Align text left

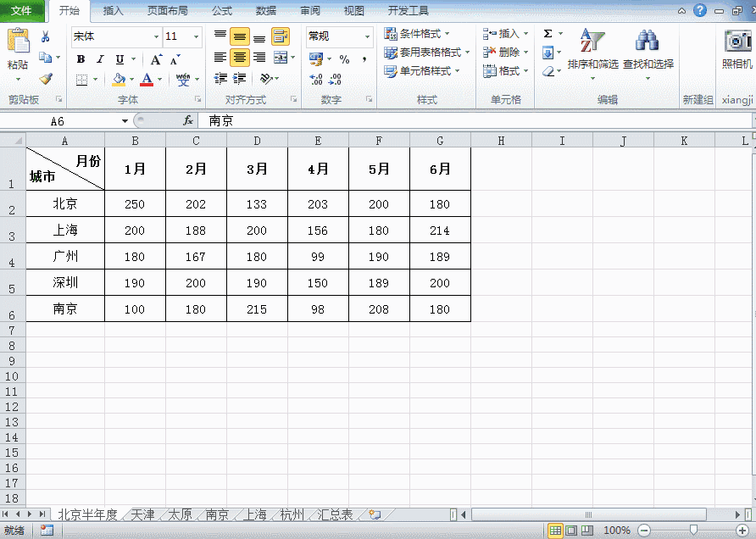pos(220,58)
